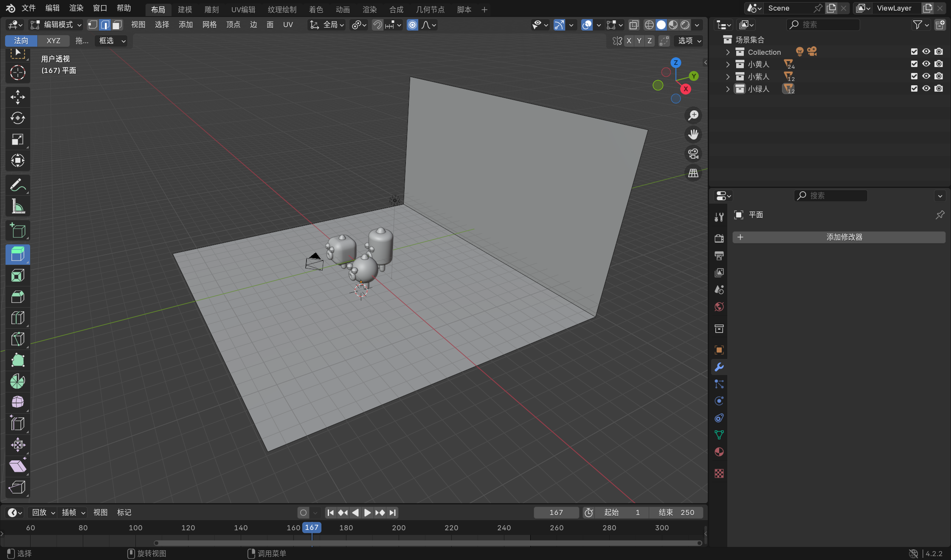Image resolution: width=951 pixels, height=560 pixels.
Task: Click the current frame field showing 167
Action: 556,512
